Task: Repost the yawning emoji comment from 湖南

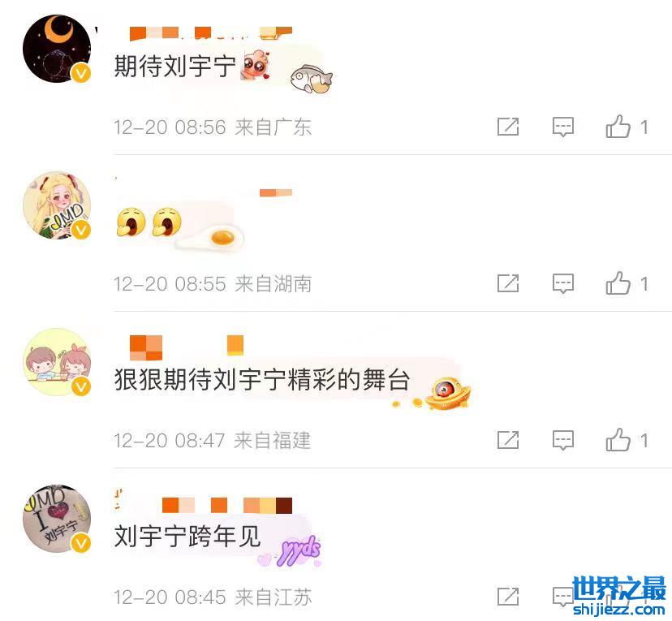Action: [x=508, y=283]
